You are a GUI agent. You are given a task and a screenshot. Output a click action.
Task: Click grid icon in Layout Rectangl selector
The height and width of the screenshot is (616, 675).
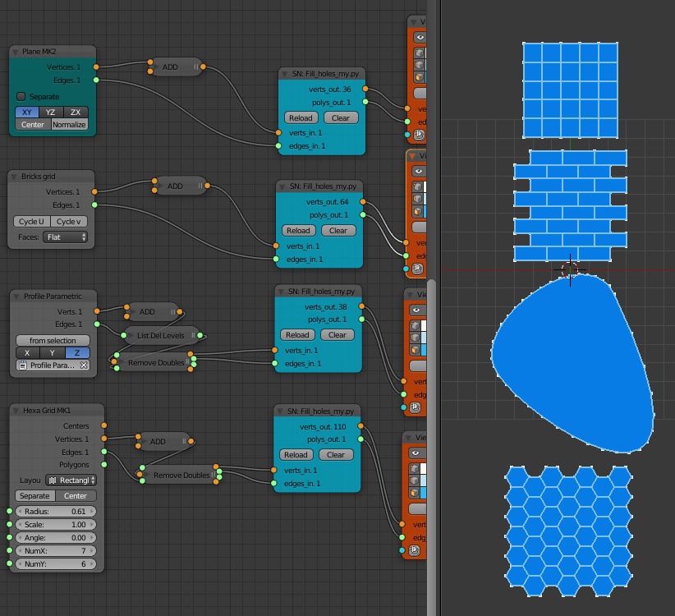point(53,480)
